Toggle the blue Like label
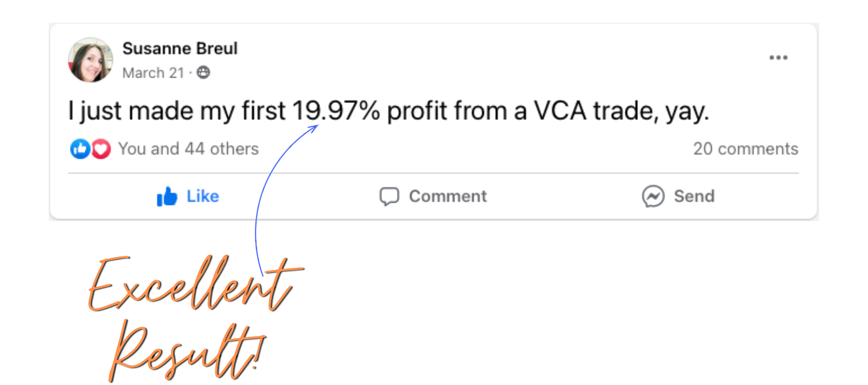Image resolution: width=868 pixels, height=385 pixels. (x=203, y=196)
